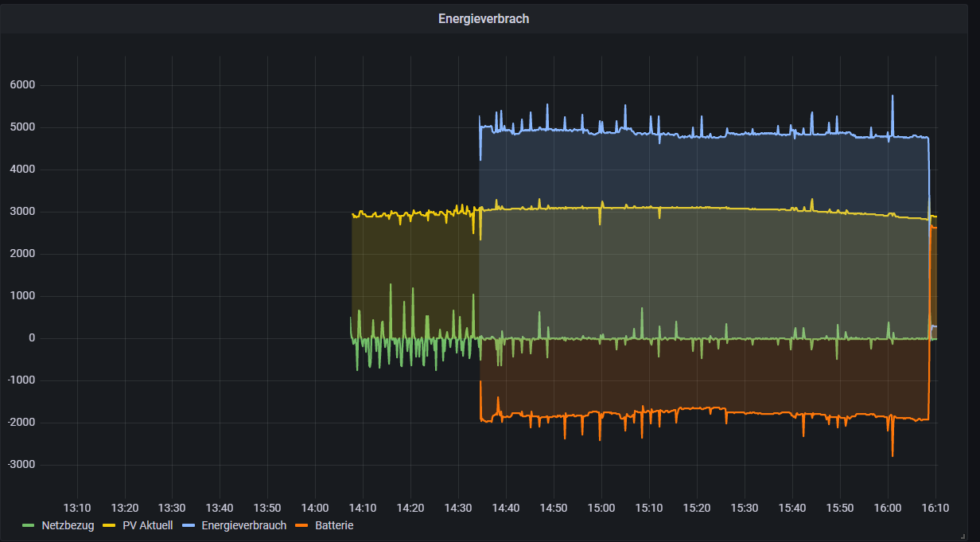
Task: Toggle the PV Aktuell legend entry
Action: pyautogui.click(x=147, y=525)
